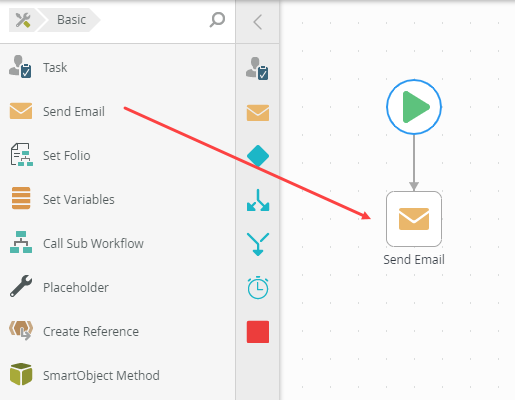
Task: Click the Placeholder label
Action: (x=76, y=287)
